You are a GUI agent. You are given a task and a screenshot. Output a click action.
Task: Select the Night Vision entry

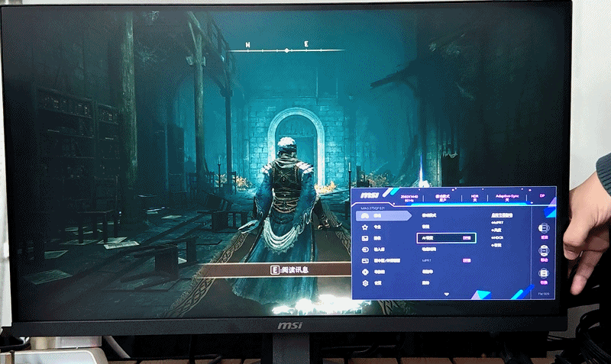425,226
